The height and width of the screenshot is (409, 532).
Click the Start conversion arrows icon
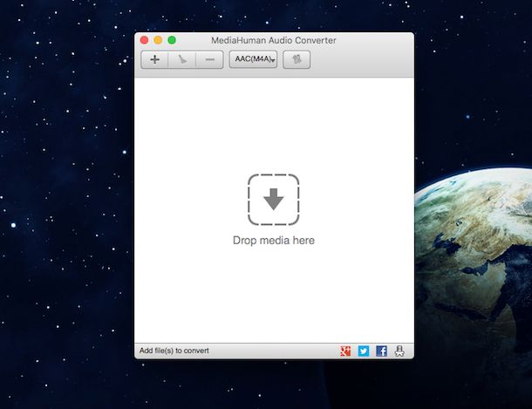pyautogui.click(x=297, y=59)
